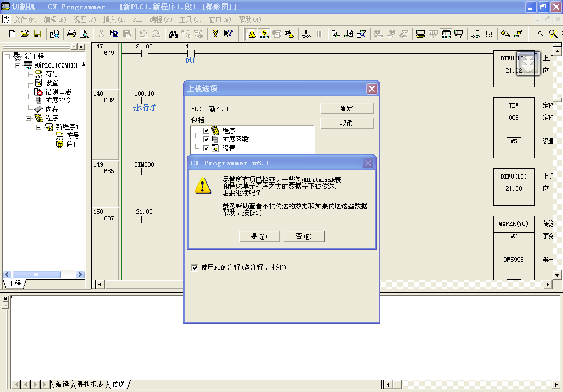Collapse the 新程序1 tree node
Screen dimensions: 563x392
pos(39,127)
